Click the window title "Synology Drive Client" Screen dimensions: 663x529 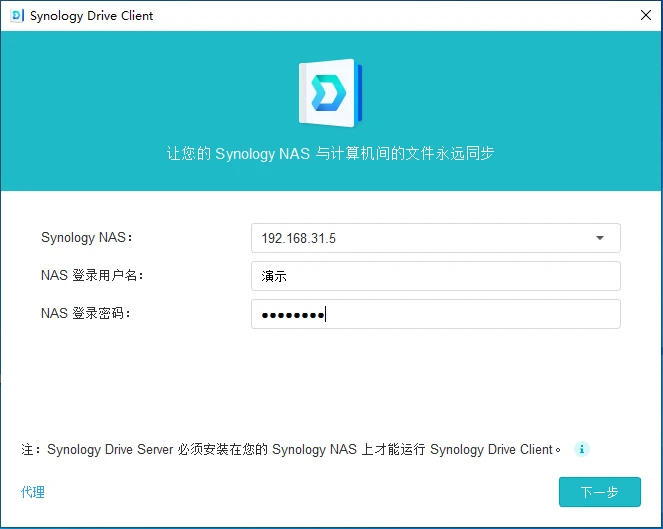pos(91,16)
